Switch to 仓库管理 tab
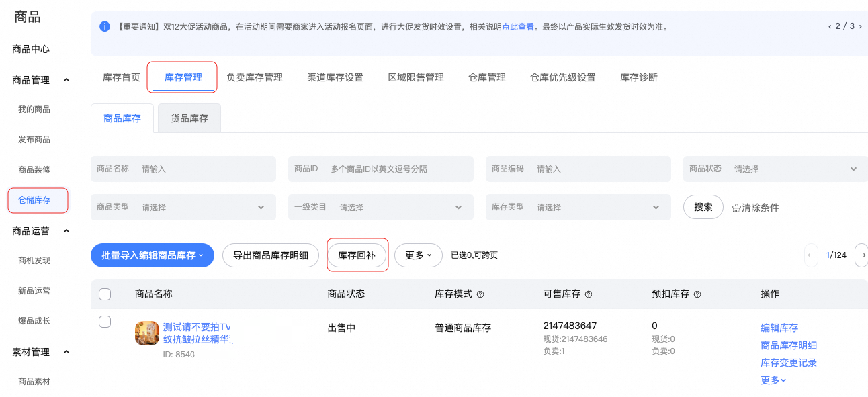Screen dimensions: 868x397 pos(487,77)
